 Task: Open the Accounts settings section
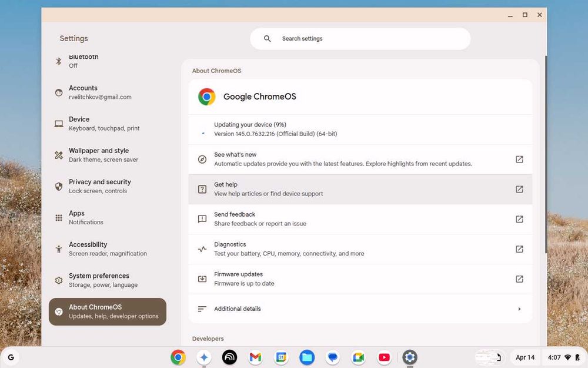click(107, 92)
